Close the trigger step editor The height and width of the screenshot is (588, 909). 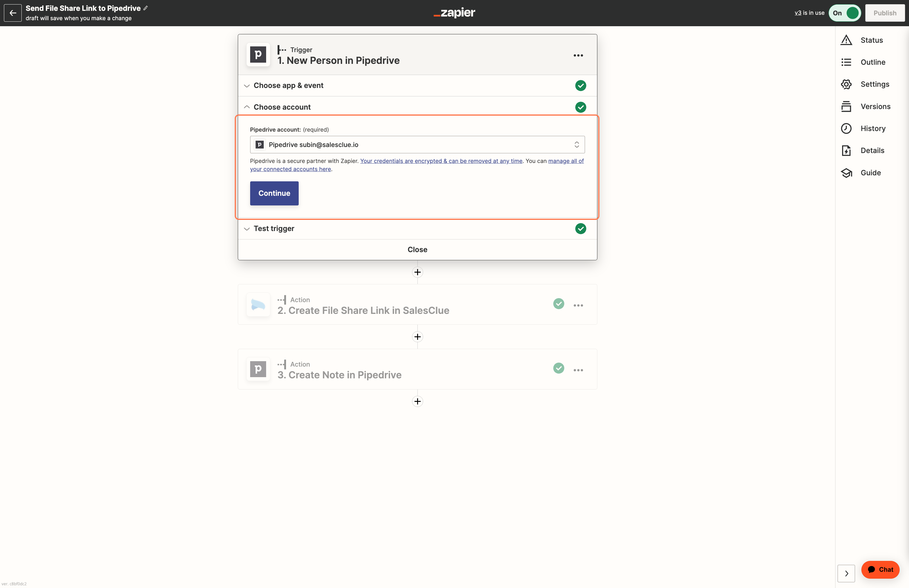click(417, 250)
